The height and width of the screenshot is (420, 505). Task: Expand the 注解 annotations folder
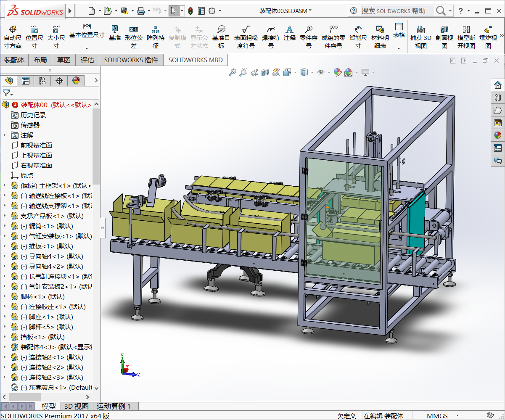click(5, 135)
